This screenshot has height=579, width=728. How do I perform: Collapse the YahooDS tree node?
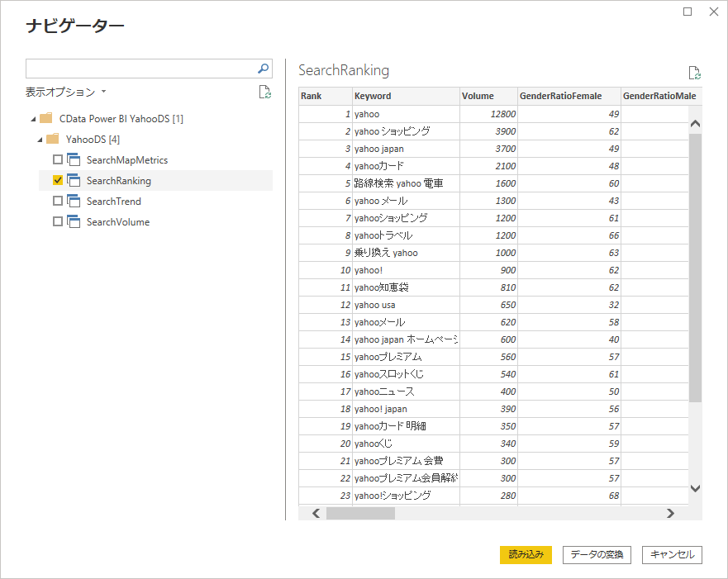pyautogui.click(x=40, y=140)
